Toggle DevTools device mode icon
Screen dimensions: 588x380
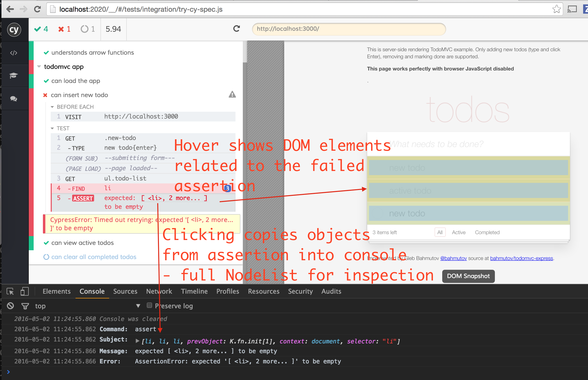click(x=24, y=291)
